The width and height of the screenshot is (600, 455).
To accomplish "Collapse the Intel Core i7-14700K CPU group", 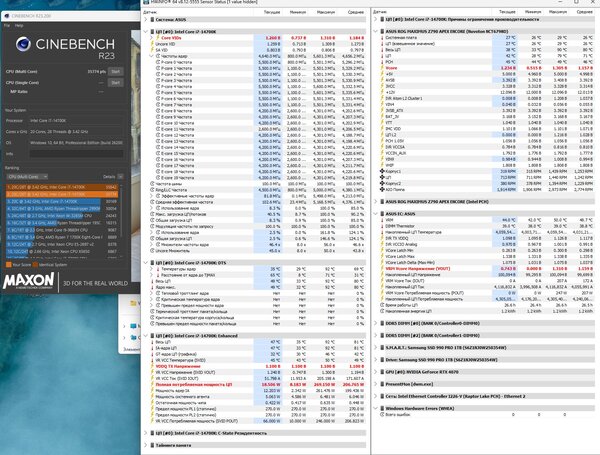I will click(x=145, y=31).
